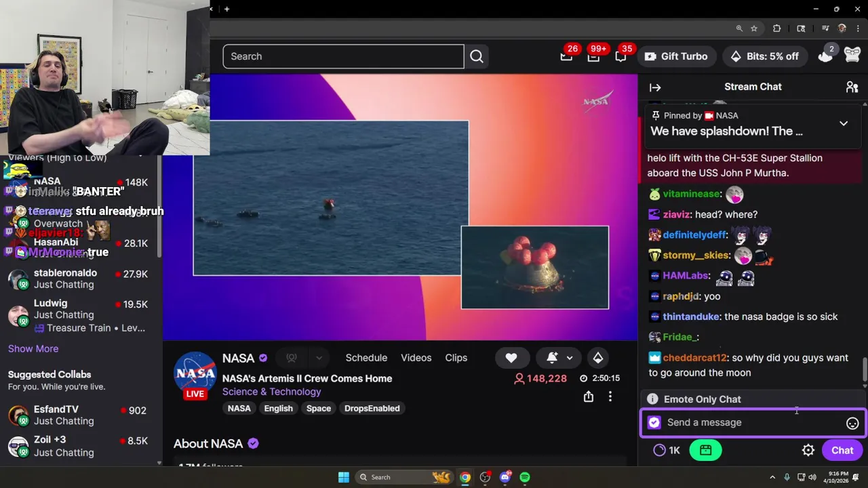This screenshot has height=488, width=868.
Task: Open the Videos tab
Action: (416, 358)
